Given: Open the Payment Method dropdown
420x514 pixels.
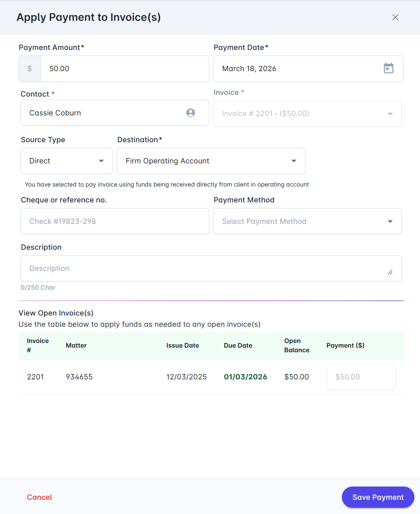Looking at the screenshot, I should tap(307, 221).
